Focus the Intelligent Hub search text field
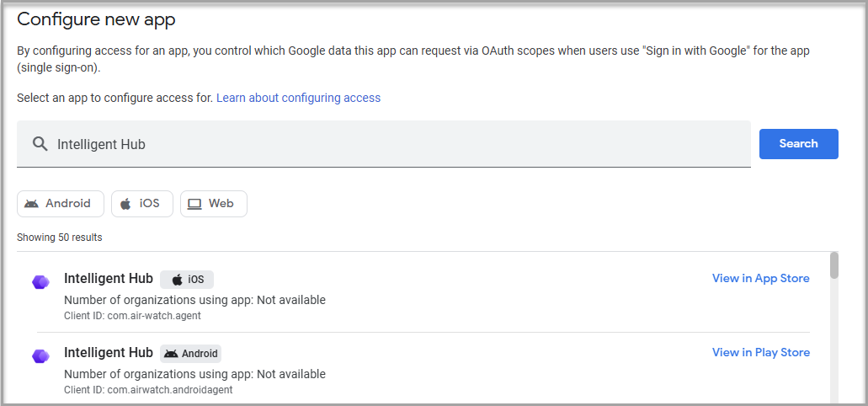Image resolution: width=868 pixels, height=406 pixels. 384,144
